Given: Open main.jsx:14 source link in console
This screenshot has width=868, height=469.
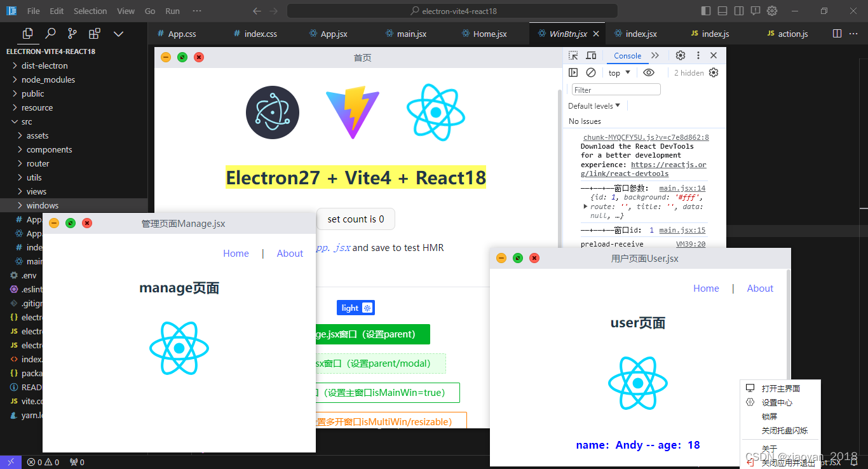Looking at the screenshot, I should 682,188.
